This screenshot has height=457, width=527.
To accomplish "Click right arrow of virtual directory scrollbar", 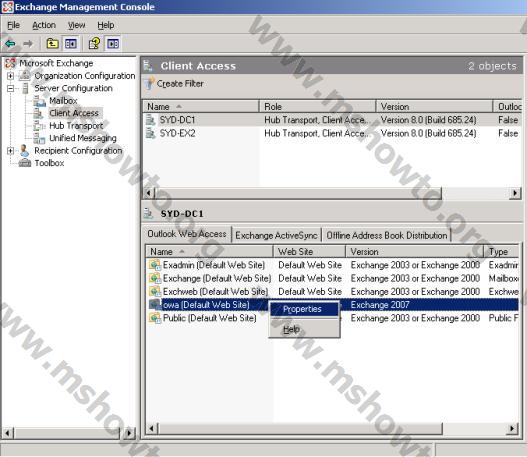I will click(512, 428).
